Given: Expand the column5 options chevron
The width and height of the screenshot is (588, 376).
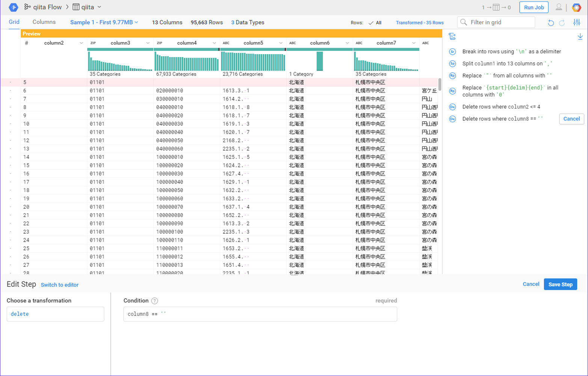Looking at the screenshot, I should pyautogui.click(x=280, y=43).
